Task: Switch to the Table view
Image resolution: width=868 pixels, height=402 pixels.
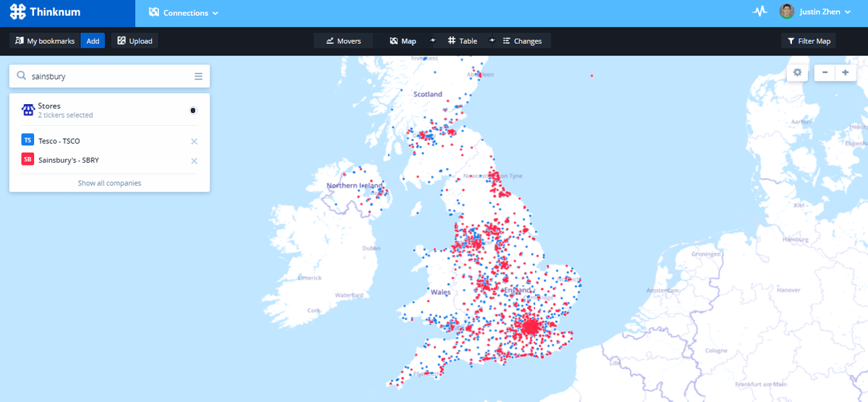Action: [462, 40]
